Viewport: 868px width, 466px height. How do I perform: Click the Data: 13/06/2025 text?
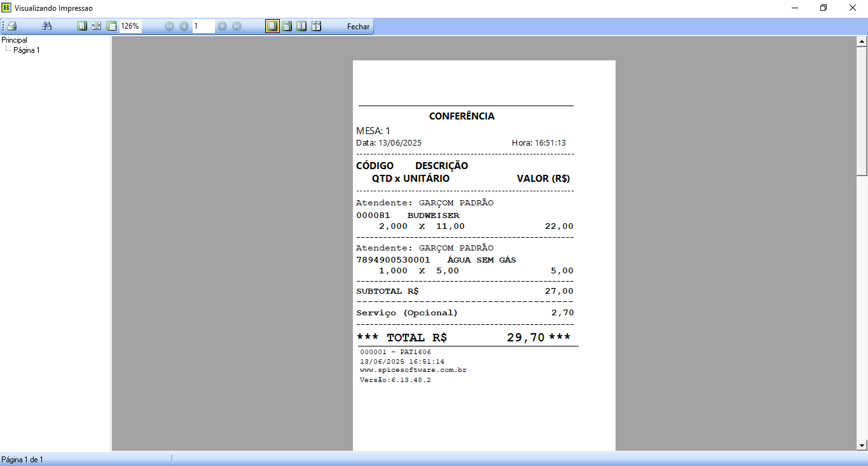389,143
